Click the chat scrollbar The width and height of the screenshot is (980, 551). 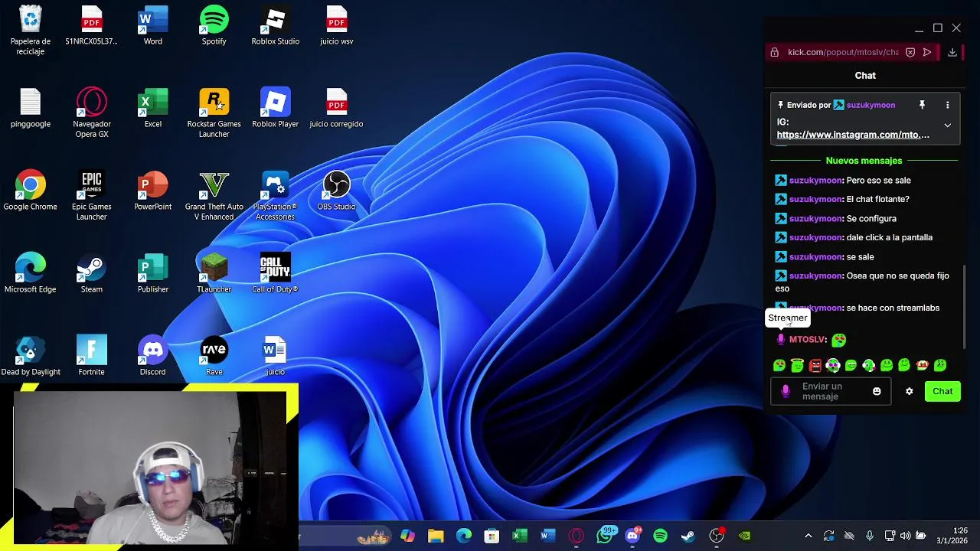click(965, 306)
